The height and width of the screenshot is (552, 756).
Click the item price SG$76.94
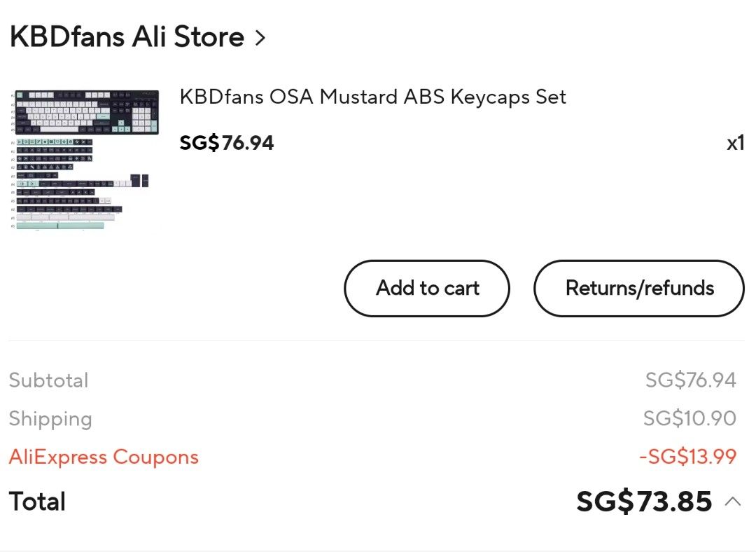click(227, 143)
